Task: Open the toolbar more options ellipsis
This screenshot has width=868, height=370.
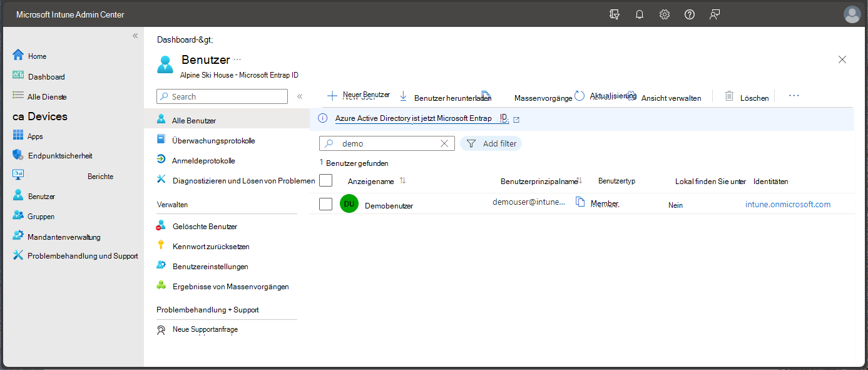Action: click(794, 96)
